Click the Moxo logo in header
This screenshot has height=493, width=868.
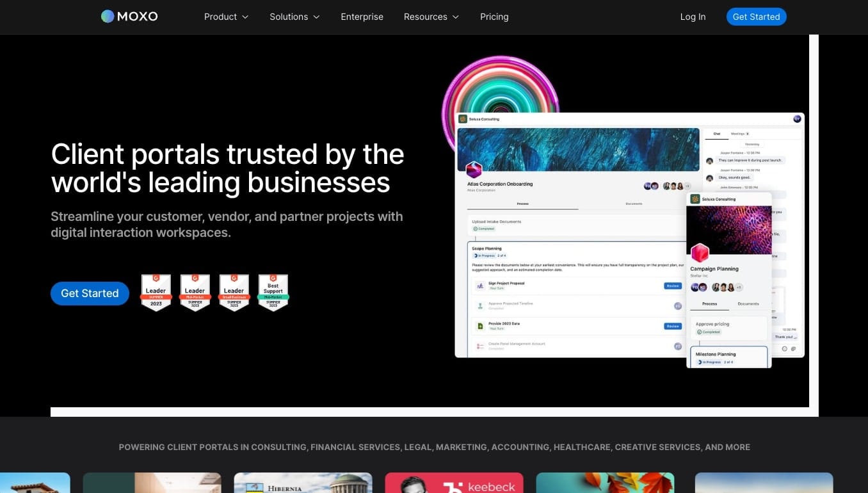click(x=129, y=17)
